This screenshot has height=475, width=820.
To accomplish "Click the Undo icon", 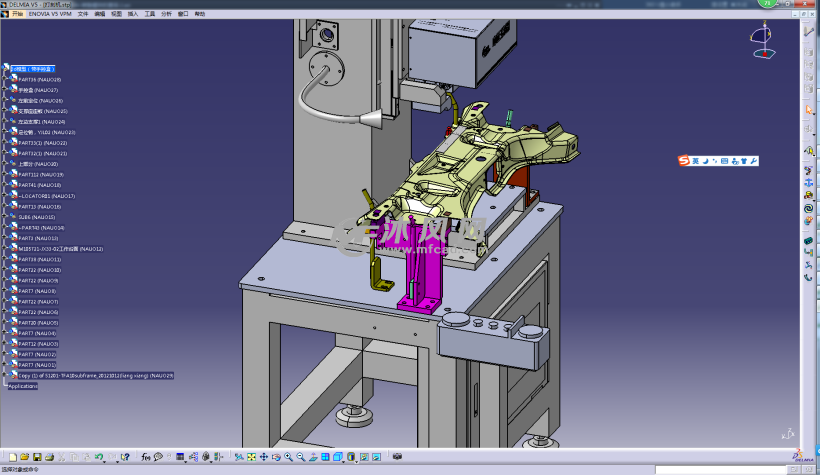I will coord(99,457).
